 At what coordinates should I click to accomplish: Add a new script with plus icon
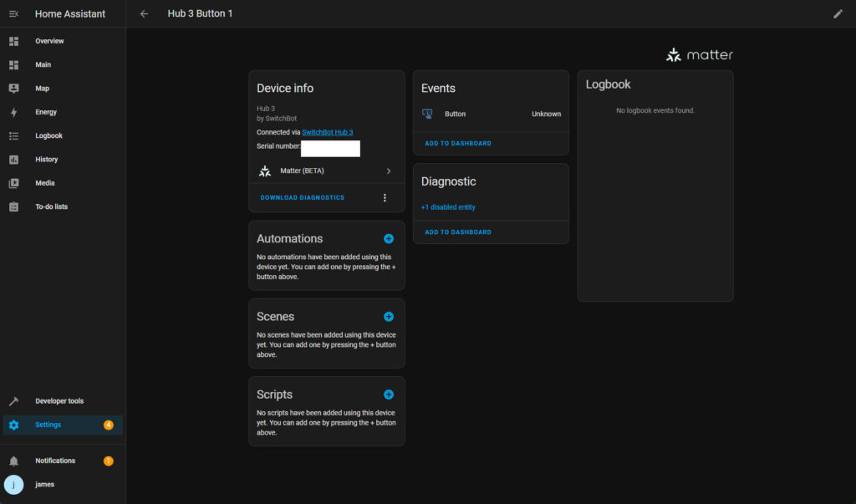coord(389,395)
